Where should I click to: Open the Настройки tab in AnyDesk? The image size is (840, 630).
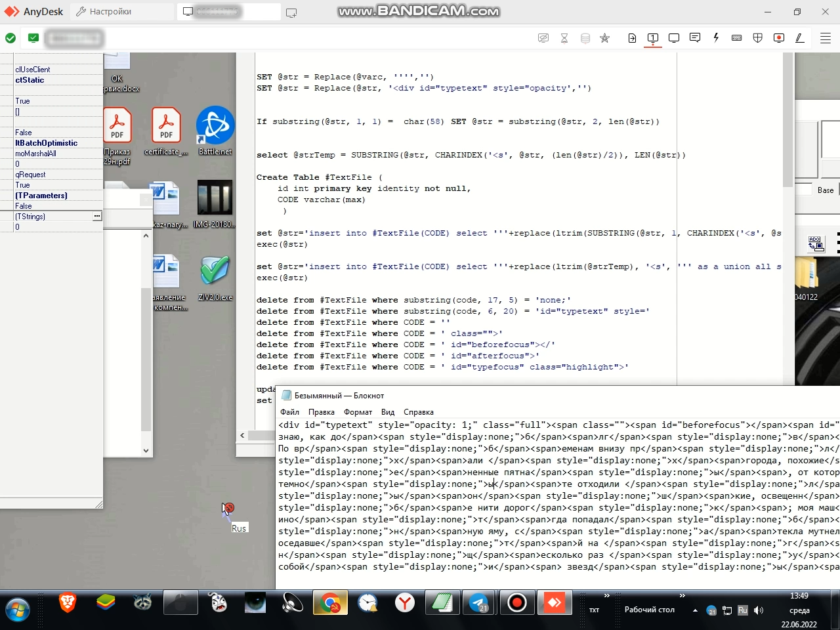tap(104, 12)
